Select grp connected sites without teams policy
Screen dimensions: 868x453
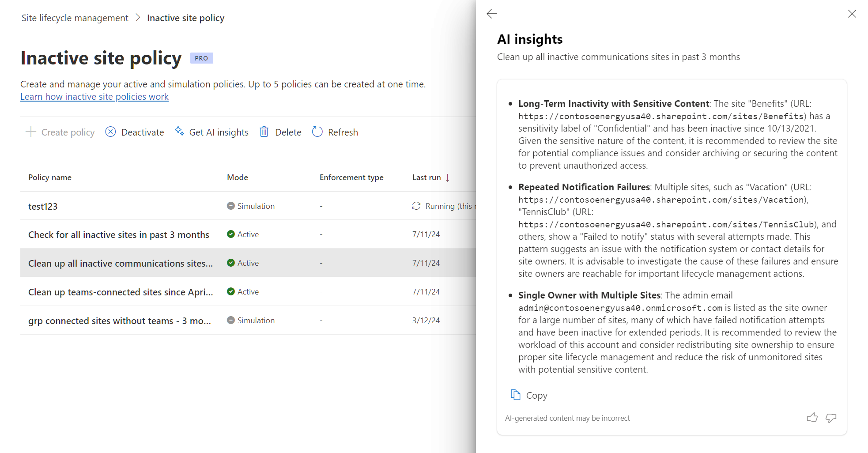click(x=119, y=321)
